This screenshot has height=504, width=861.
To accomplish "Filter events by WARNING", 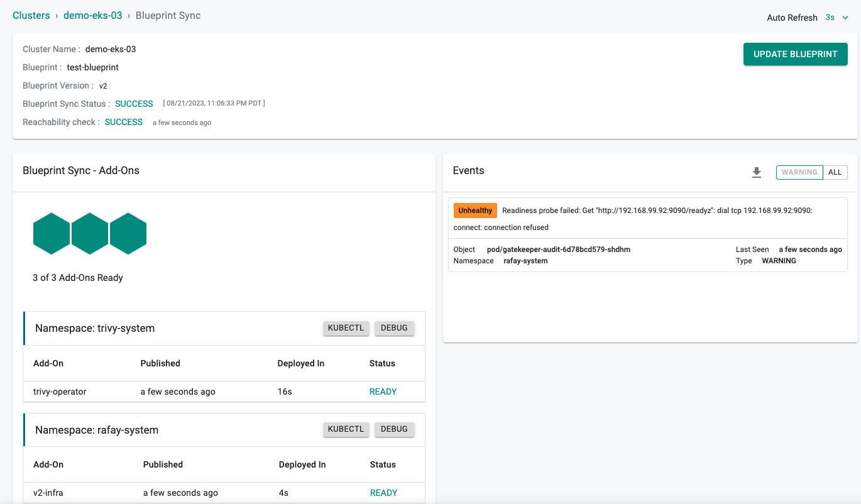I will tap(799, 172).
